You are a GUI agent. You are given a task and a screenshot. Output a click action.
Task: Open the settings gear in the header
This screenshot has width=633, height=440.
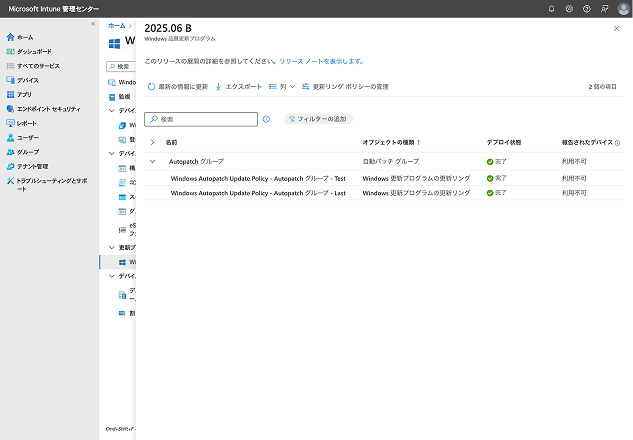pyautogui.click(x=569, y=8)
